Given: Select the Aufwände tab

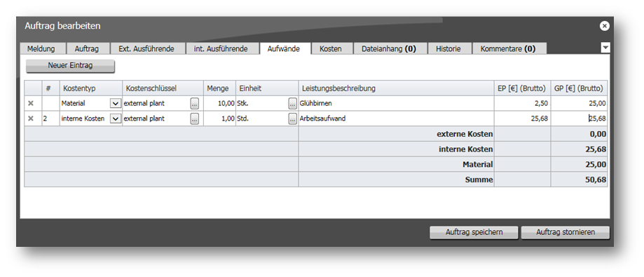Looking at the screenshot, I should (285, 48).
